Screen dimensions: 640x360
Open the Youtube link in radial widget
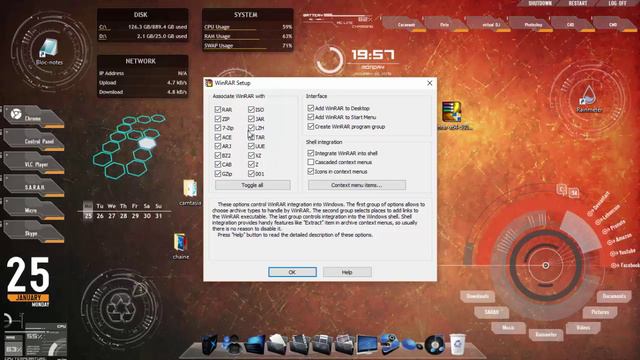(x=624, y=253)
